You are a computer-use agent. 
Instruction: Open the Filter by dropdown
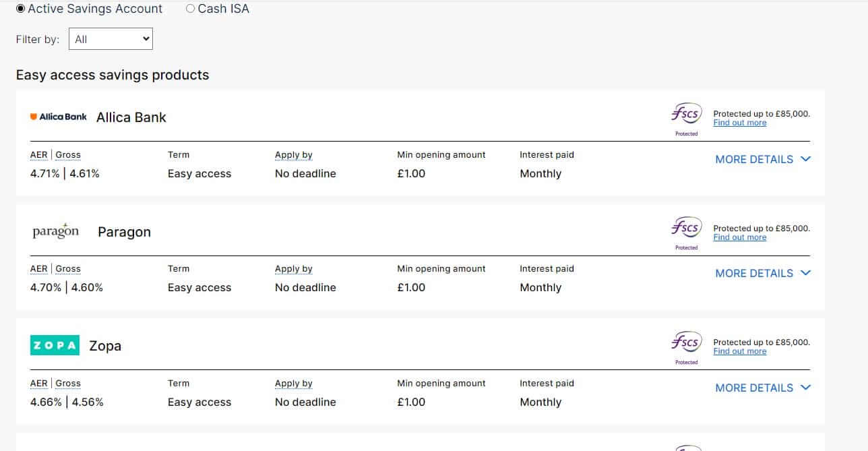111,39
